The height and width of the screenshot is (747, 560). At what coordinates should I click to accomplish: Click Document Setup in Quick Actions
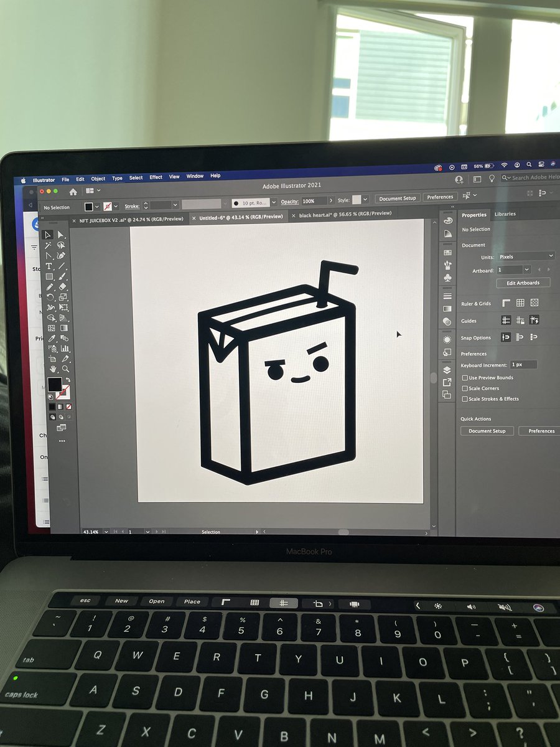click(x=487, y=431)
